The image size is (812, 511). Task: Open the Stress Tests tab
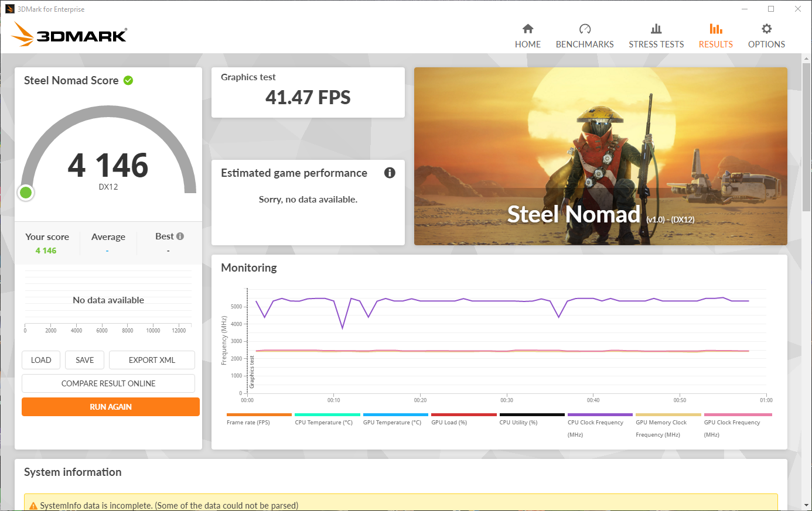coord(656,36)
